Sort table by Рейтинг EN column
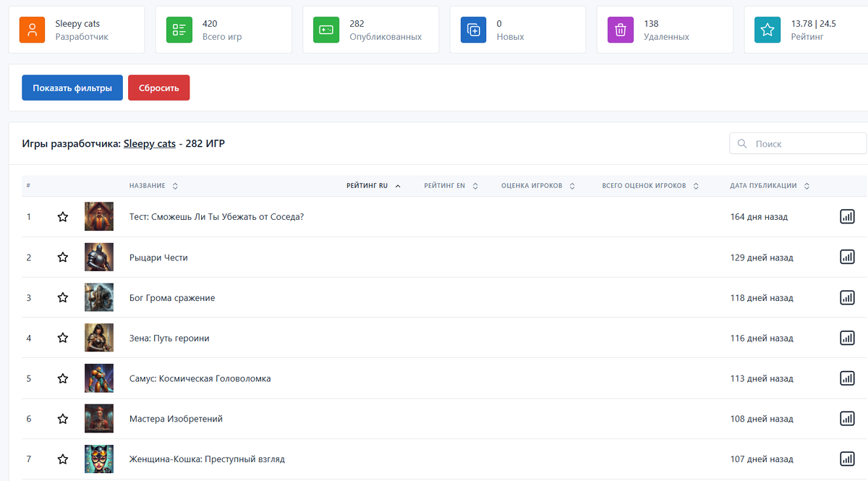The image size is (868, 481). coord(451,186)
